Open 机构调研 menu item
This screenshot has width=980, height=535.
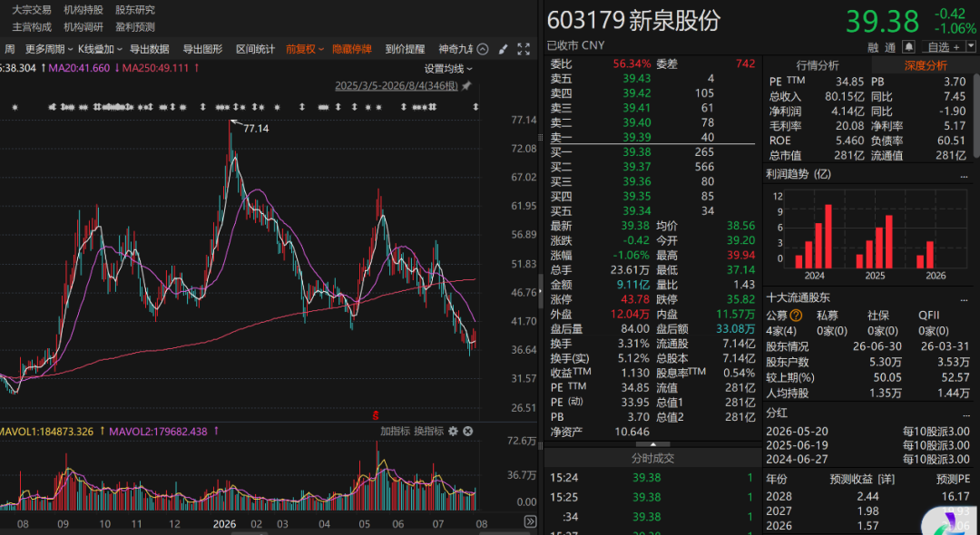[x=83, y=27]
